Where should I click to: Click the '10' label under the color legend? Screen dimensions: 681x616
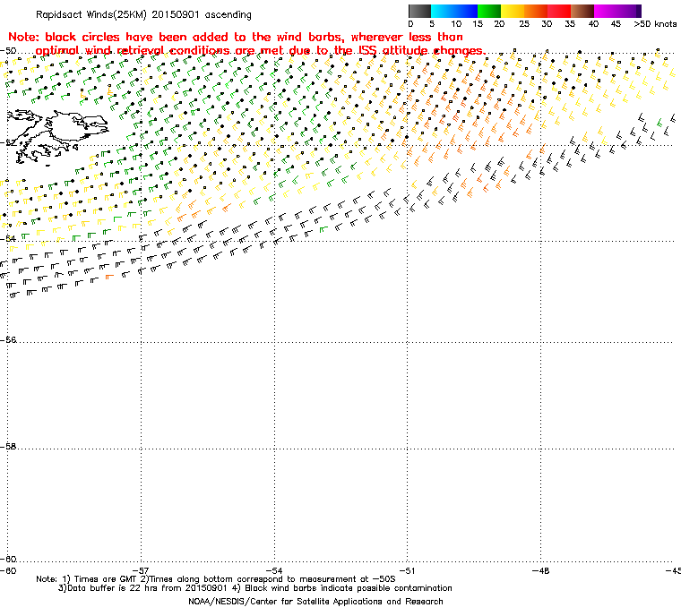point(456,24)
